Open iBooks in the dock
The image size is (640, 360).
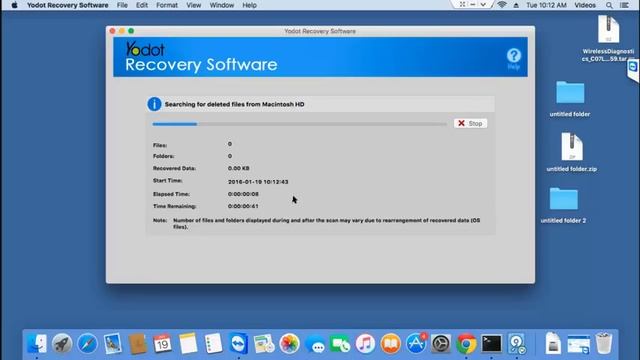tap(391, 343)
